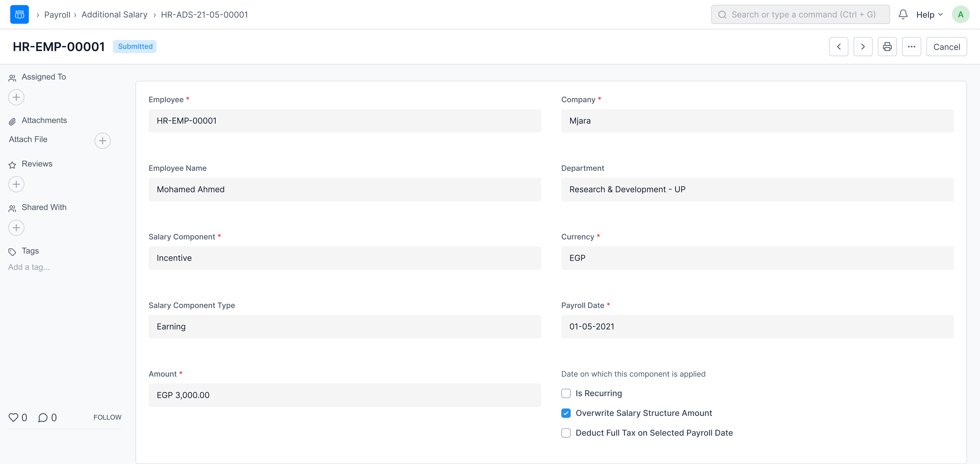Click search magnifier icon
This screenshot has width=980, height=464.
pos(722,14)
